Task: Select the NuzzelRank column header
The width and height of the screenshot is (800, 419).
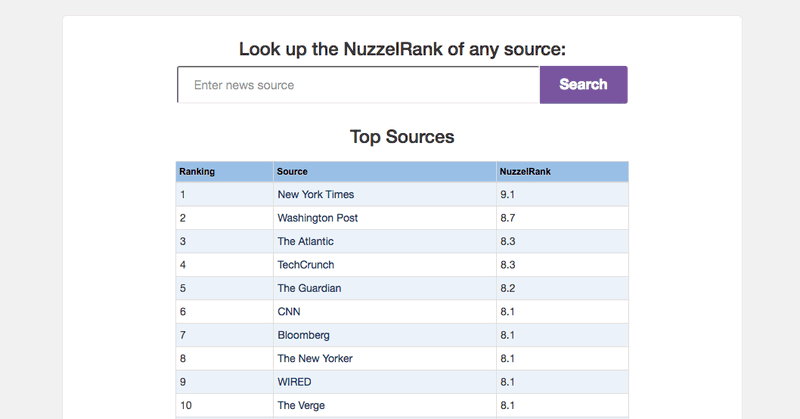Action: [x=562, y=171]
